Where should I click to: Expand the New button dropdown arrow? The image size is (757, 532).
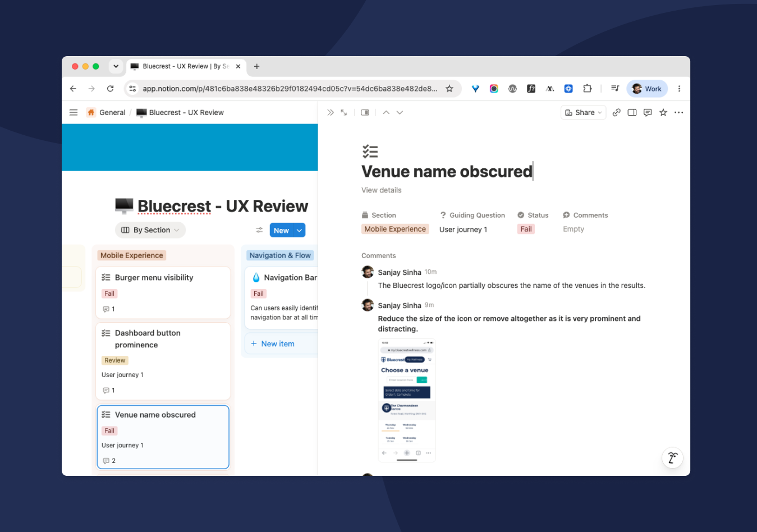300,230
